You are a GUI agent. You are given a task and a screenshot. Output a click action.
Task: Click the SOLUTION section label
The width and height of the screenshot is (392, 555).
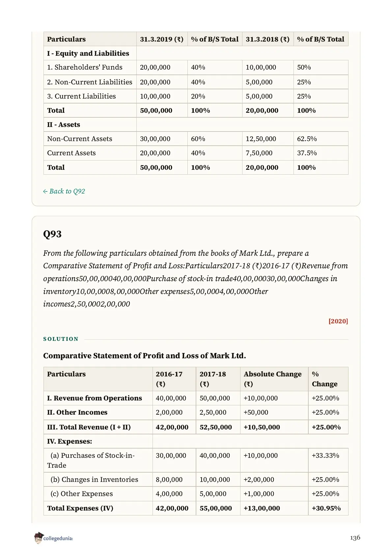61,339
